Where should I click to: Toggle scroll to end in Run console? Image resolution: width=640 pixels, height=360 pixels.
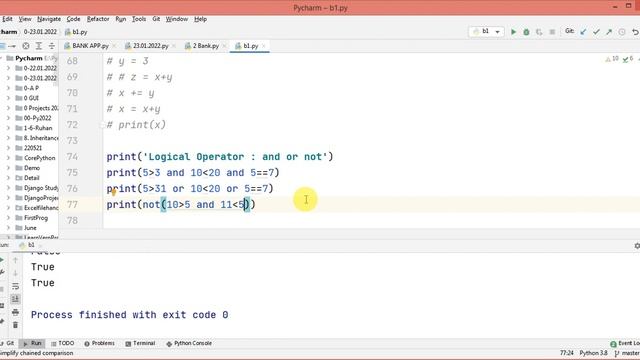16,299
